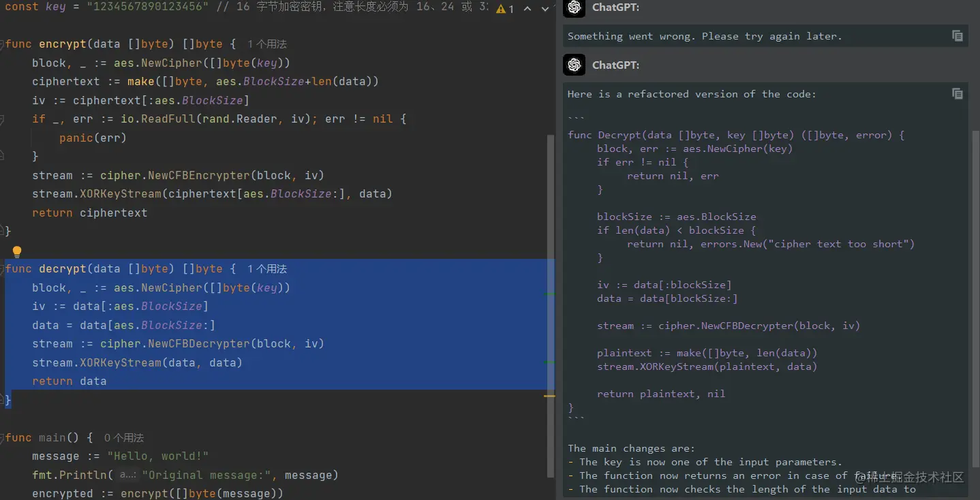Click 'blockSize := aes.BlockSize' in chat reply
Viewport: 980px width, 500px height.
677,217
